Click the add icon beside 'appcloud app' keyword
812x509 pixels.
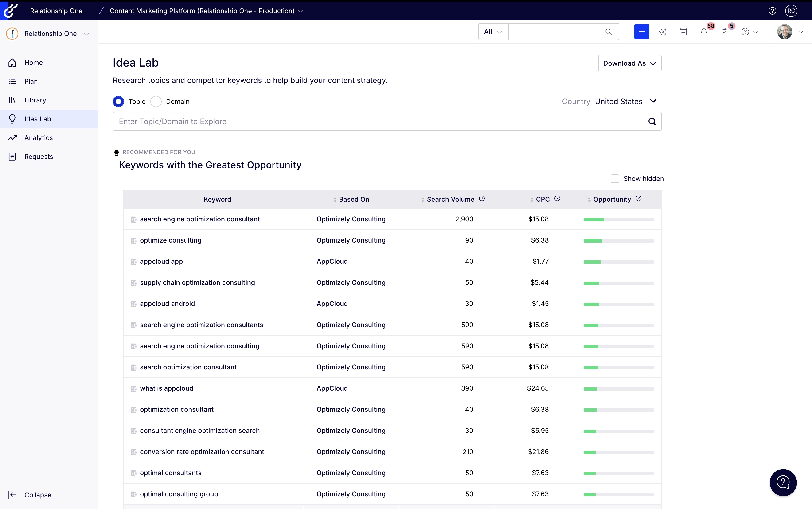coord(134,262)
